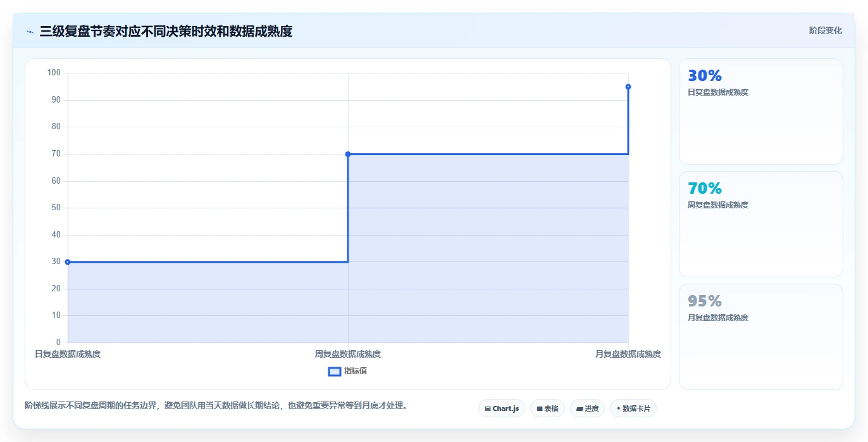The image size is (868, 442).
Task: Click the 月复盘数据成熟度 x-axis label
Action: [628, 354]
